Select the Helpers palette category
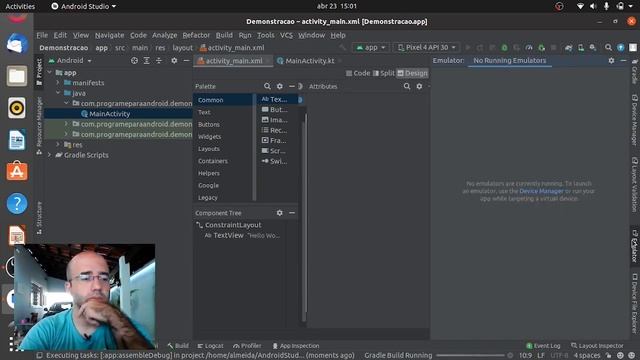Viewport: 640px width, 360px height. [x=222, y=173]
